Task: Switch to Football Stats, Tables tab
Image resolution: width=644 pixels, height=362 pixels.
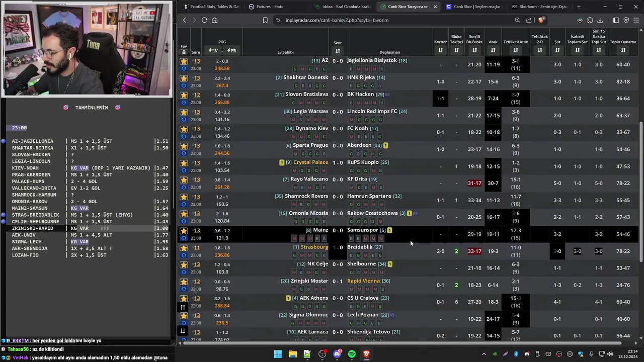Action: 211,7
